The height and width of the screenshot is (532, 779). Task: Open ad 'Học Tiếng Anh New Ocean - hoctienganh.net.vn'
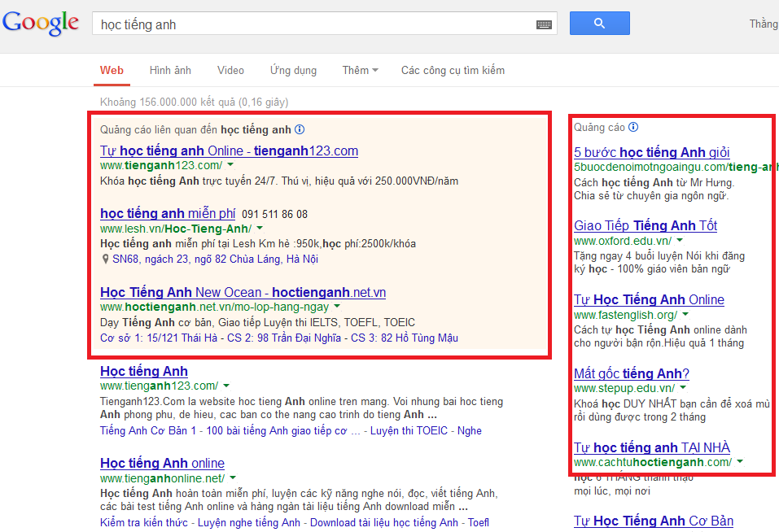[x=243, y=292]
